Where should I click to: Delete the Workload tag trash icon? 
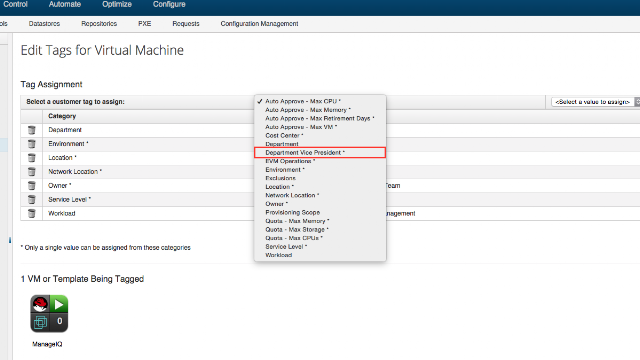pos(31,213)
